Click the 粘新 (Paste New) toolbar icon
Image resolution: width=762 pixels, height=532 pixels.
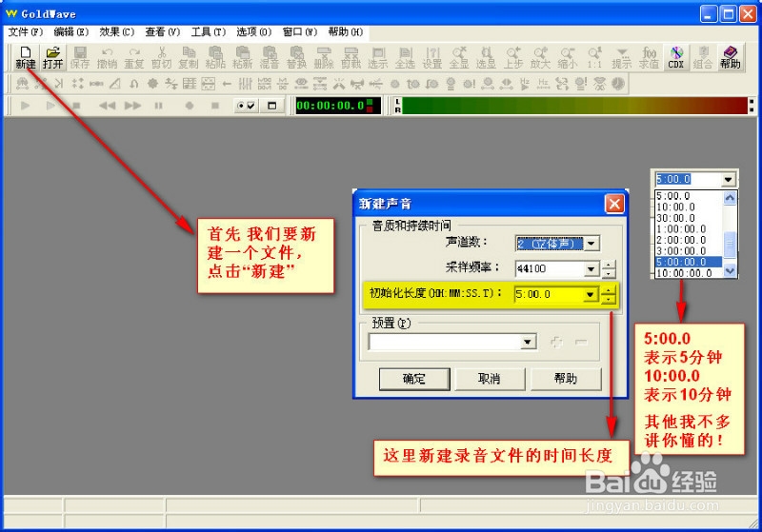(243, 57)
